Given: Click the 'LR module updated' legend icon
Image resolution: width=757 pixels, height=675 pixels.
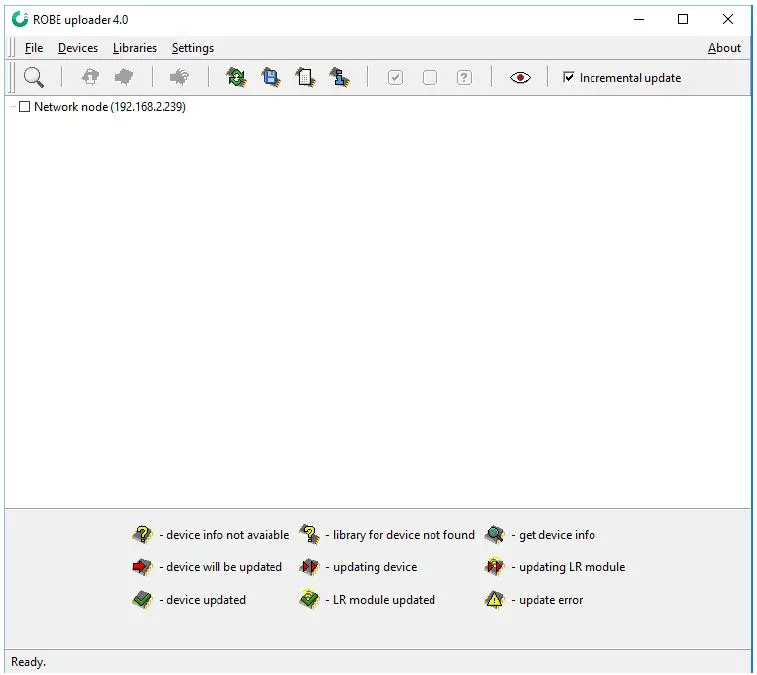Looking at the screenshot, I should pyautogui.click(x=309, y=599).
